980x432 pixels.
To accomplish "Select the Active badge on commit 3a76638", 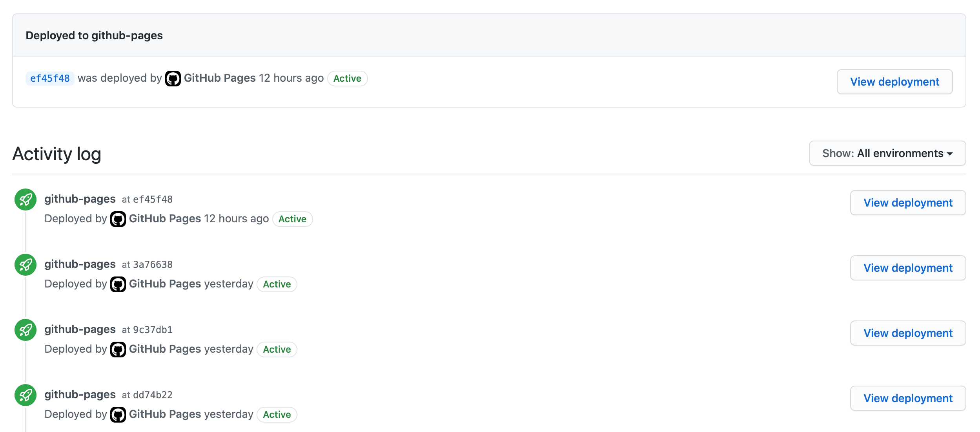I will click(277, 284).
